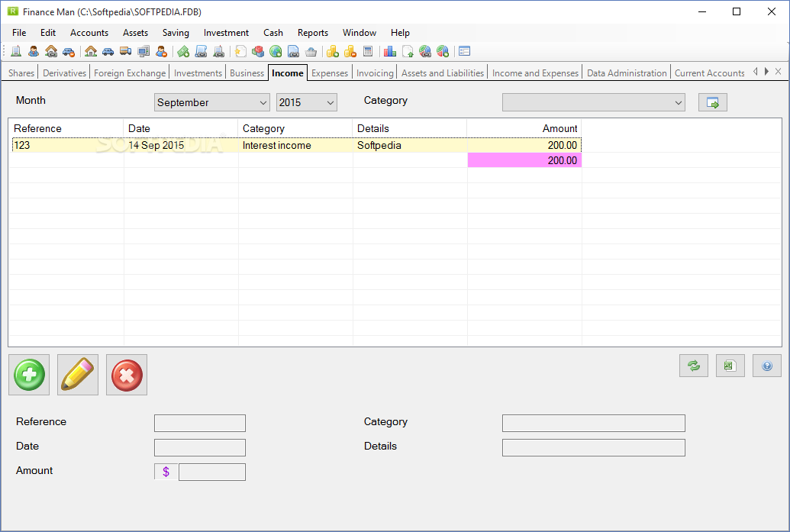The height and width of the screenshot is (532, 790).
Task: Switch to the Derivatives tab
Action: (64, 73)
